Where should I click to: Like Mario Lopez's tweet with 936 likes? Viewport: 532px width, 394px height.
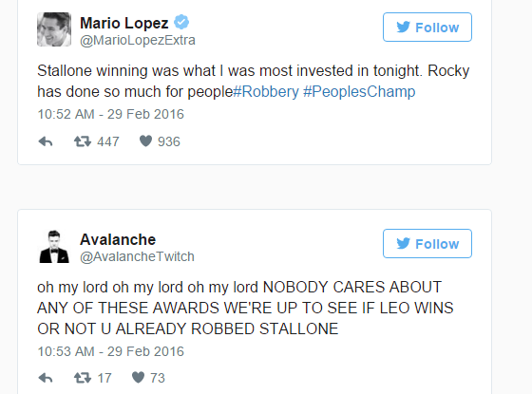[146, 141]
